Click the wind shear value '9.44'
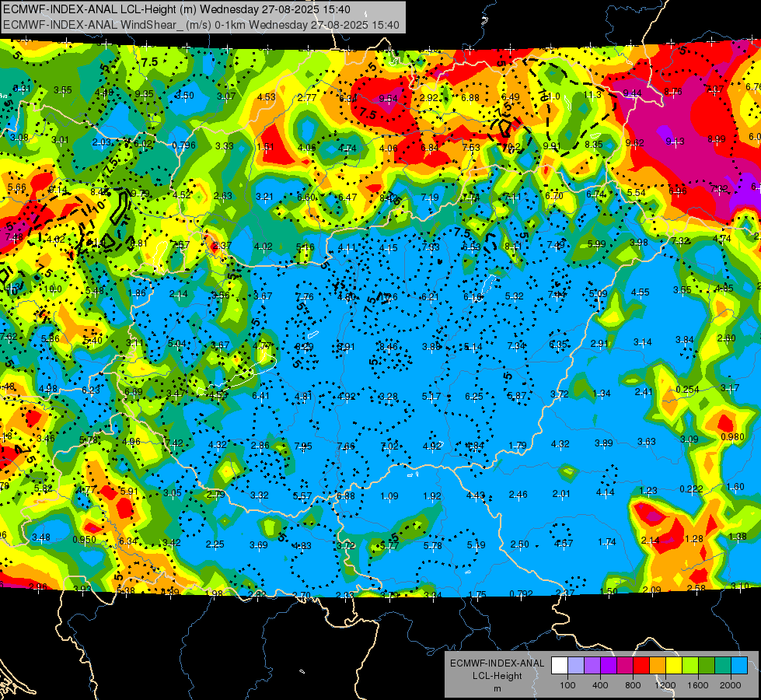 coord(633,93)
